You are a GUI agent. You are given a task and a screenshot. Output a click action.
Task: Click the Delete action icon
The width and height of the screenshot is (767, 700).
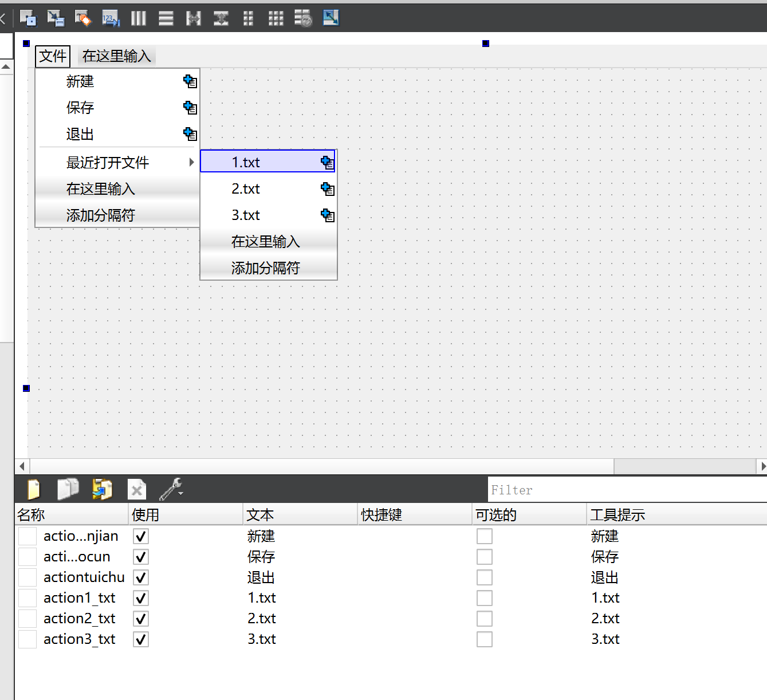tap(137, 489)
